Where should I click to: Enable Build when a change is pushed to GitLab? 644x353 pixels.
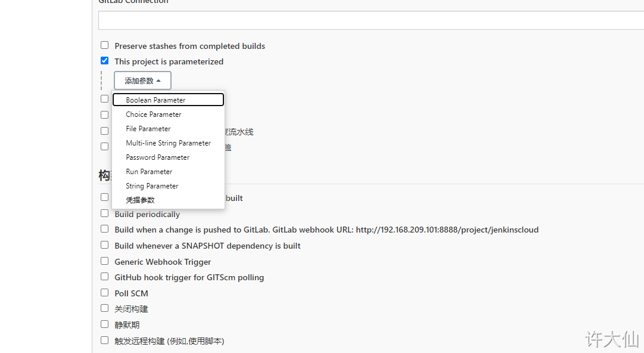coord(105,230)
